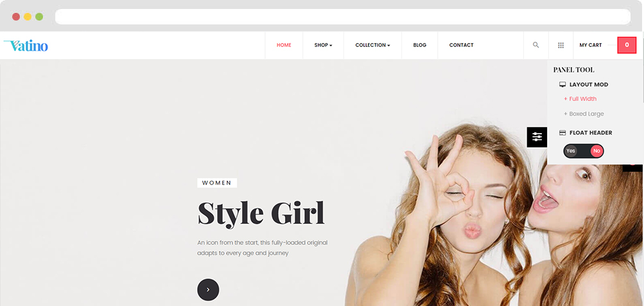Open the Contact menu item
The image size is (644, 306).
pos(461,45)
